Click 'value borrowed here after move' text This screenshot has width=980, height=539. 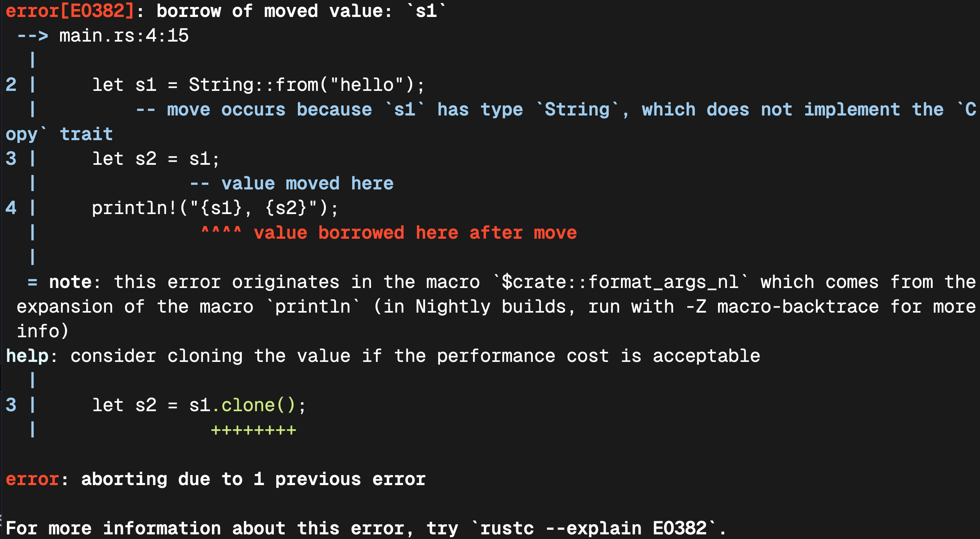click(415, 233)
